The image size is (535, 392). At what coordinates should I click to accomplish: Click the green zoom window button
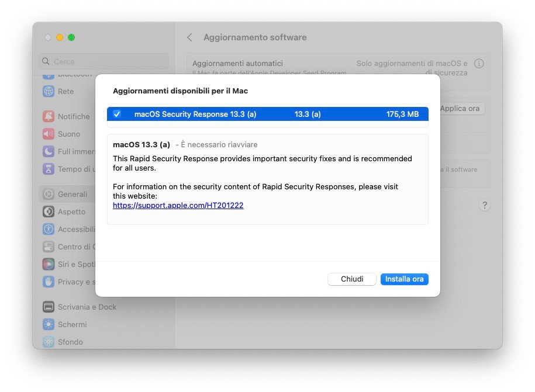(x=71, y=37)
